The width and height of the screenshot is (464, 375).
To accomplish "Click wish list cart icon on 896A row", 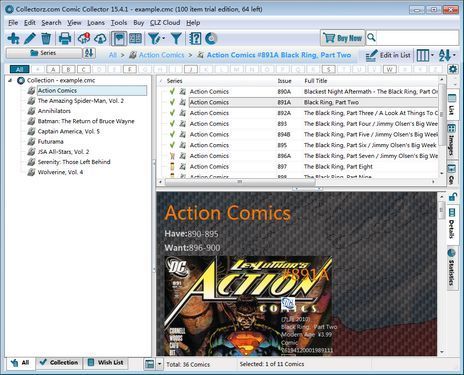I will [x=172, y=156].
